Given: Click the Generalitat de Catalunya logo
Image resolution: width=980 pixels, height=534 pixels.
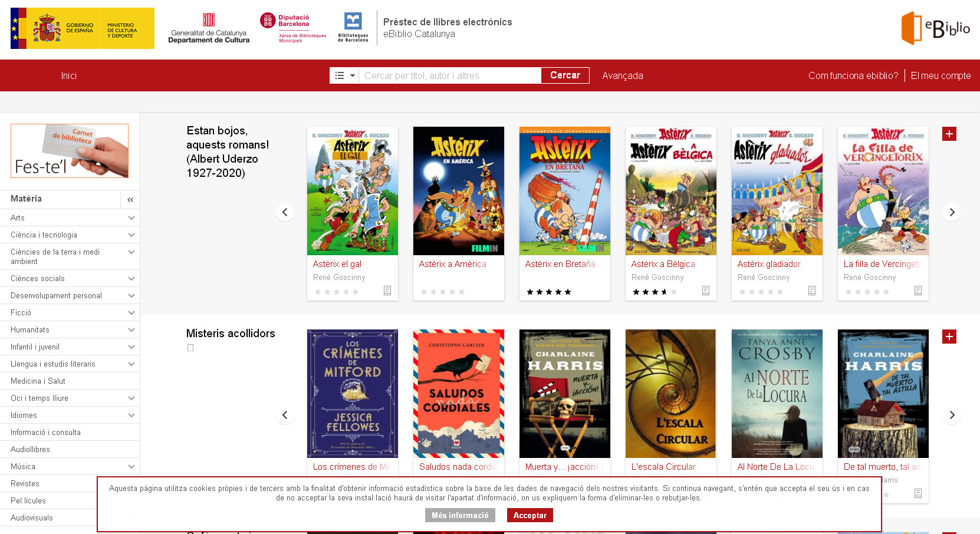Looking at the screenshot, I should coord(209,28).
